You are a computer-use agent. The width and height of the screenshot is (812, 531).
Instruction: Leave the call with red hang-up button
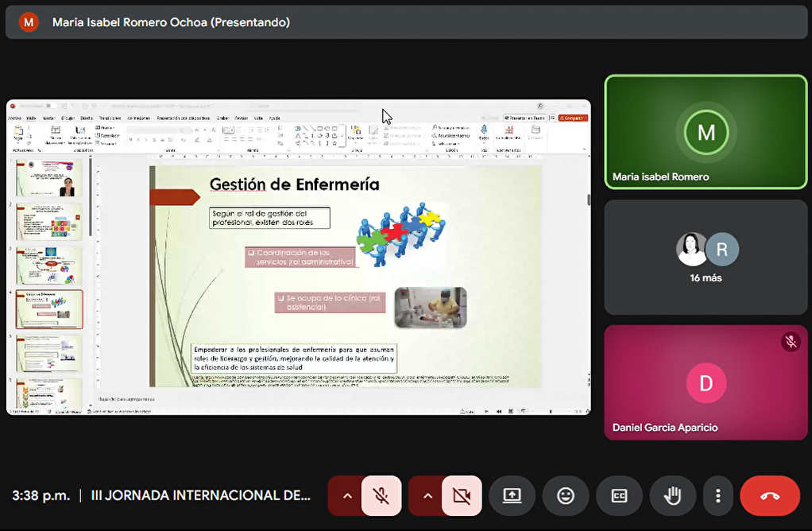click(x=769, y=496)
